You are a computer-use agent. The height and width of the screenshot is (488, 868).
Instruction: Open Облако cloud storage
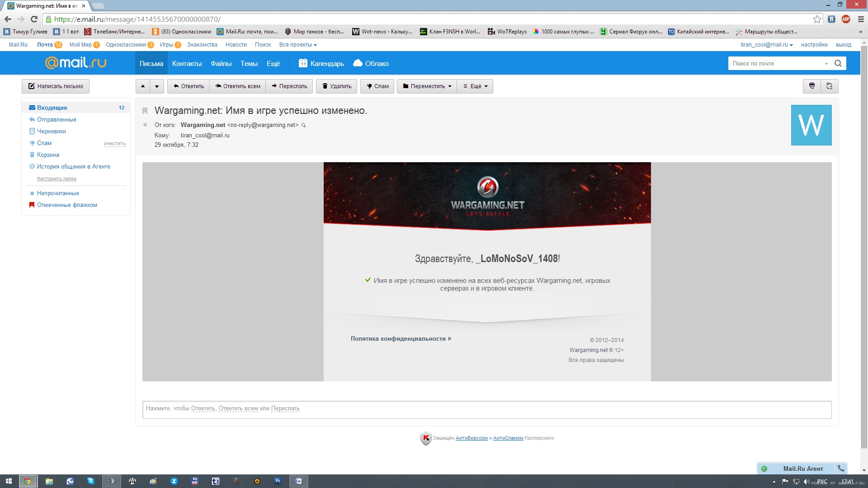pos(371,63)
